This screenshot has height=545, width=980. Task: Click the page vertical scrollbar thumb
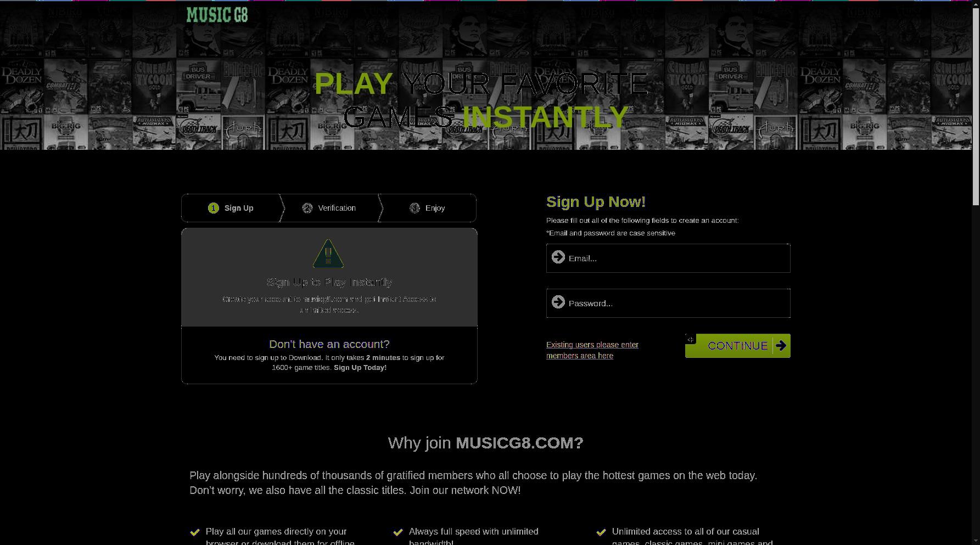(976, 103)
